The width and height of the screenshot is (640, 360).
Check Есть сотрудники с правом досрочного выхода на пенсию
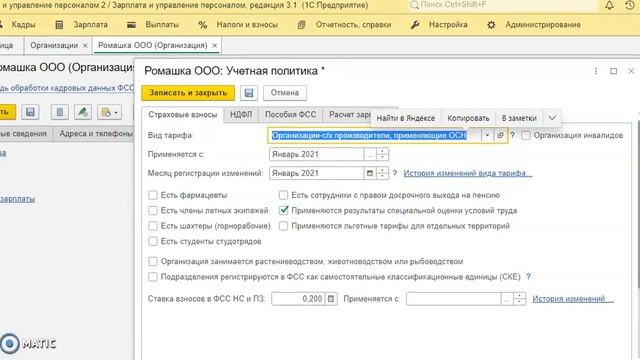point(283,195)
